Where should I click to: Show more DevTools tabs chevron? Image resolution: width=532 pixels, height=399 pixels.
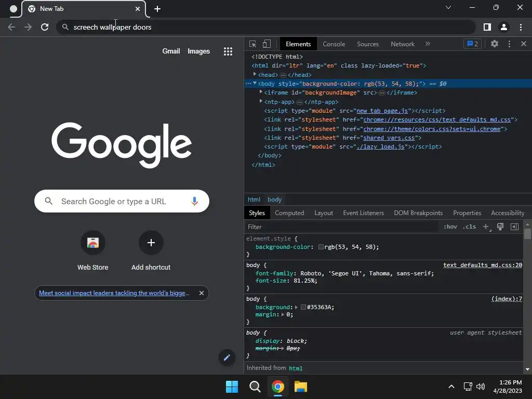[x=428, y=44]
